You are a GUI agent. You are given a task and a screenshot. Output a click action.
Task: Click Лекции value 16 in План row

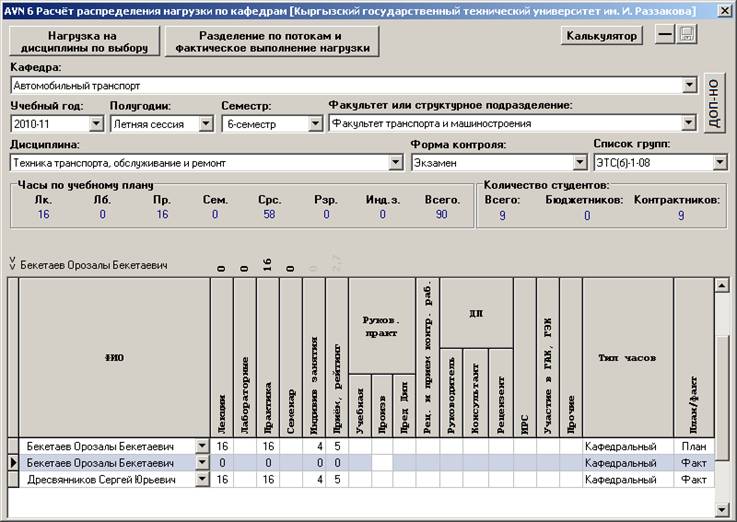point(222,446)
